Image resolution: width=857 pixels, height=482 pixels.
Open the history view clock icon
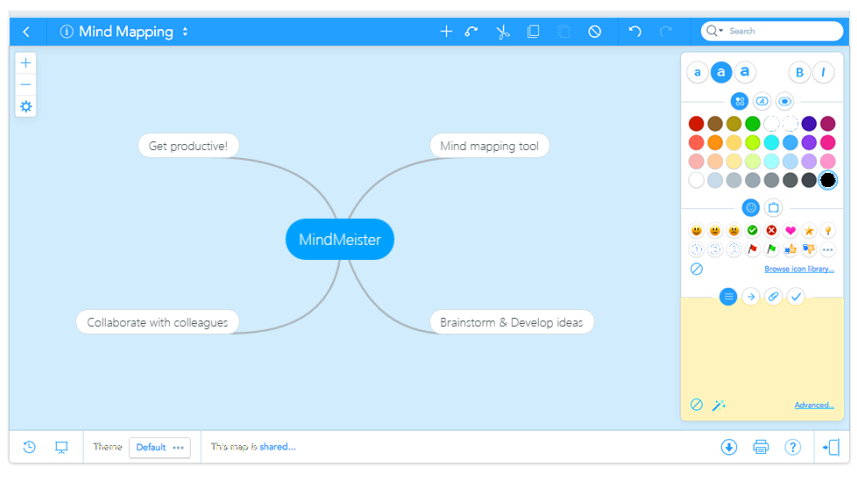pyautogui.click(x=29, y=447)
